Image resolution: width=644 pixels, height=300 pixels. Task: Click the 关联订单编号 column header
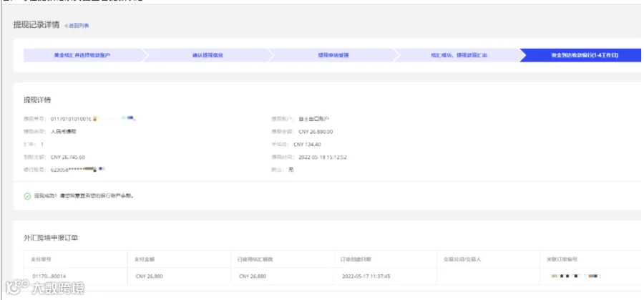pos(562,259)
